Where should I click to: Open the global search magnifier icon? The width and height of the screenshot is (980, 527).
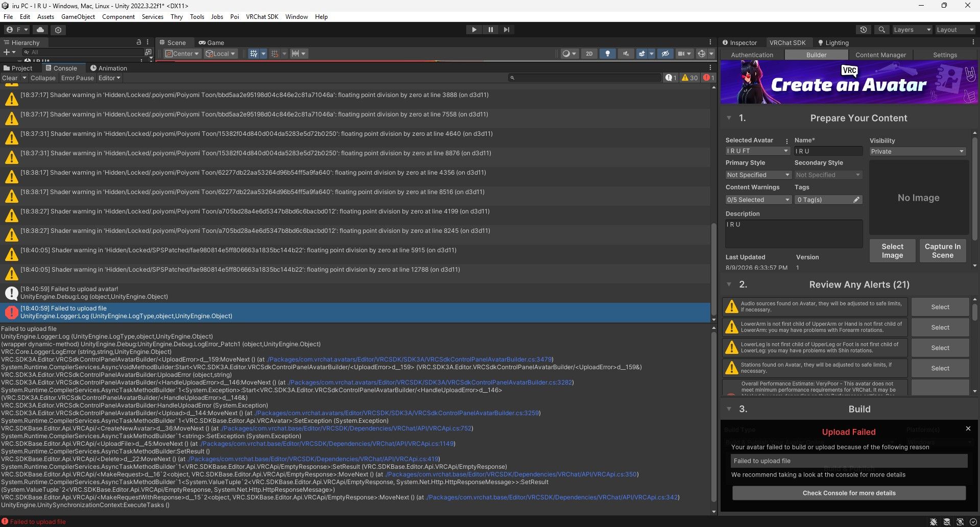pos(881,30)
